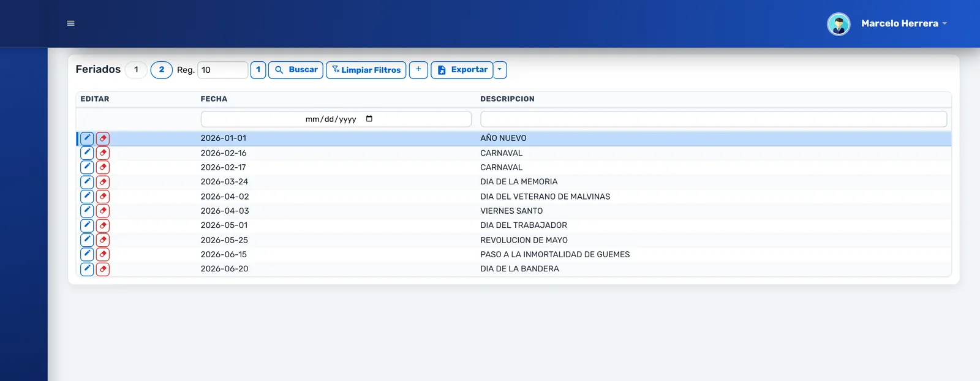Focus the Reg. records count field
This screenshot has width=980, height=381.
223,70
